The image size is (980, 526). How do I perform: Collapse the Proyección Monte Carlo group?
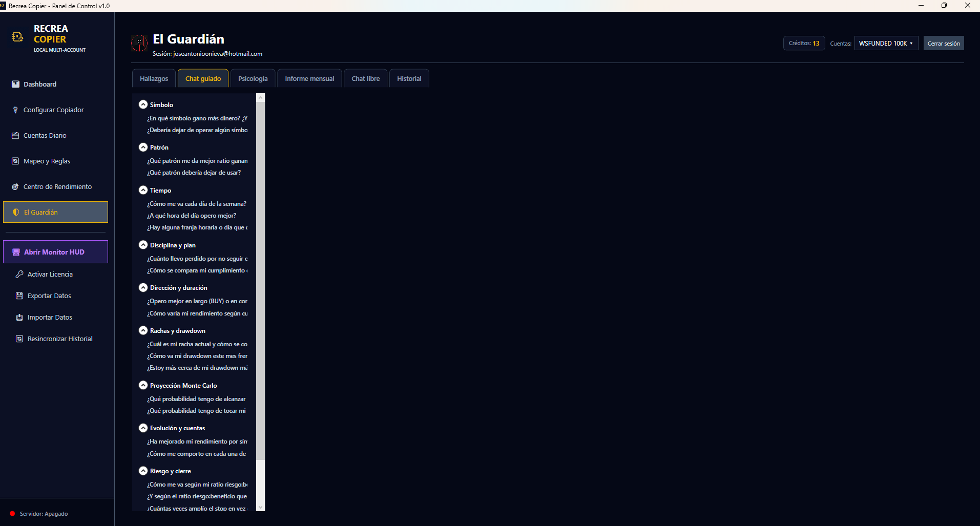tap(143, 385)
